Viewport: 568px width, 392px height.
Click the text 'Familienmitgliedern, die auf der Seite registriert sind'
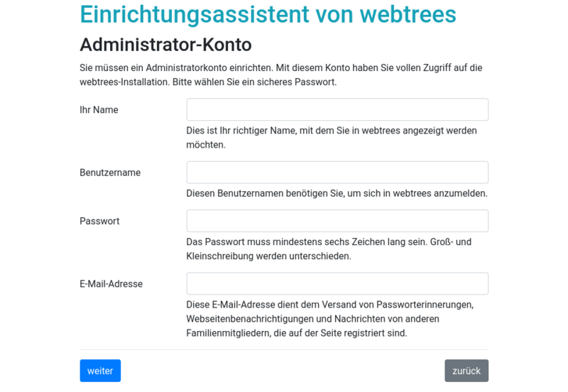(x=296, y=332)
